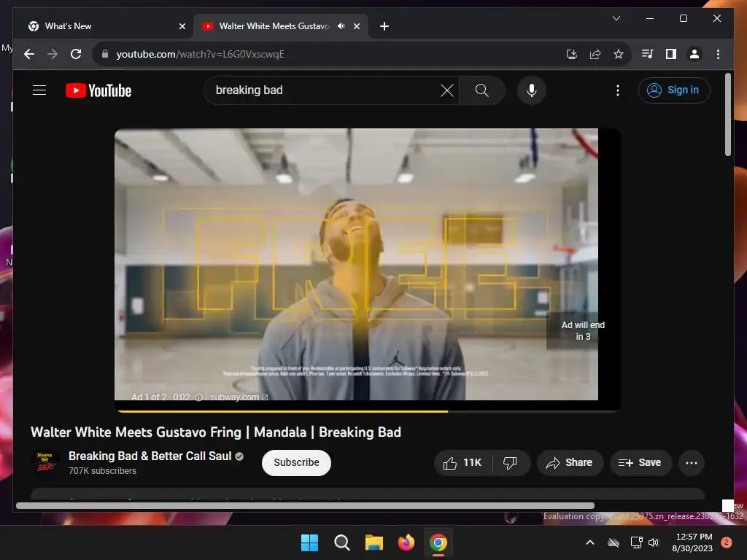Dislike the video with thumbs down
This screenshot has width=747, height=560.
tap(510, 463)
